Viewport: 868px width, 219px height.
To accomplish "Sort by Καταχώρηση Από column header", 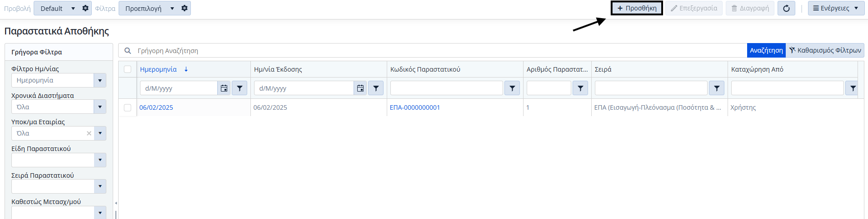I will pyautogui.click(x=757, y=69).
